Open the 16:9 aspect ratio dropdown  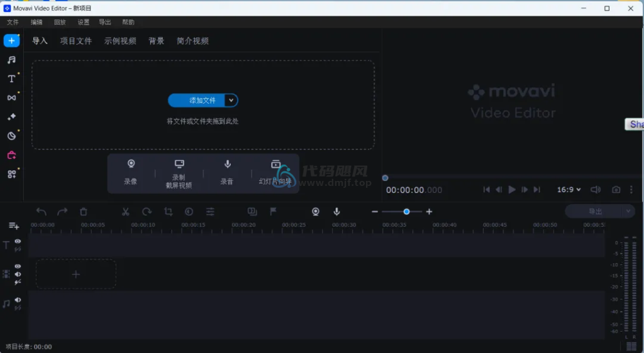tap(569, 190)
